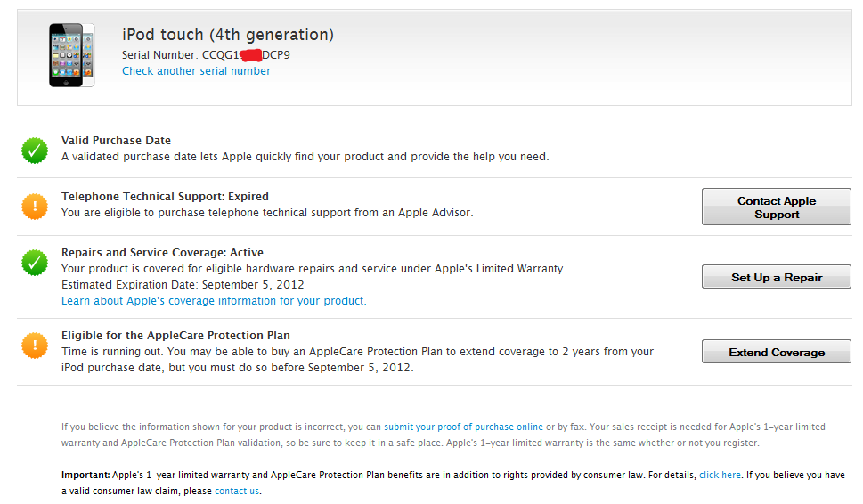Click Eligible for the AppleCare Protection Plan heading

175,335
